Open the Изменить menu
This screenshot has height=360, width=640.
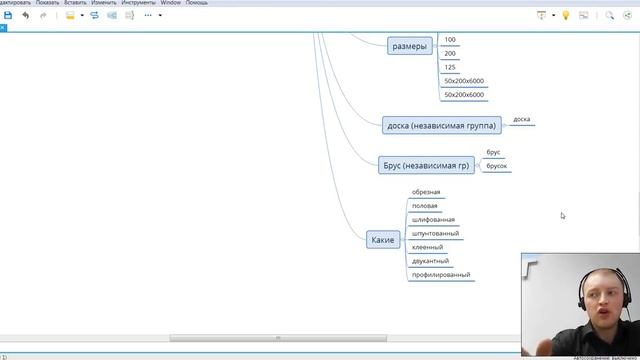(x=104, y=2)
